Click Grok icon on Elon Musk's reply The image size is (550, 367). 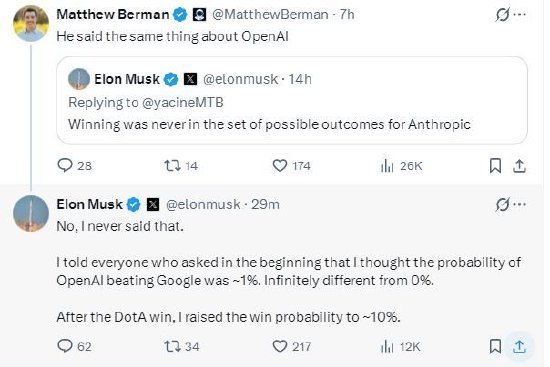(502, 205)
